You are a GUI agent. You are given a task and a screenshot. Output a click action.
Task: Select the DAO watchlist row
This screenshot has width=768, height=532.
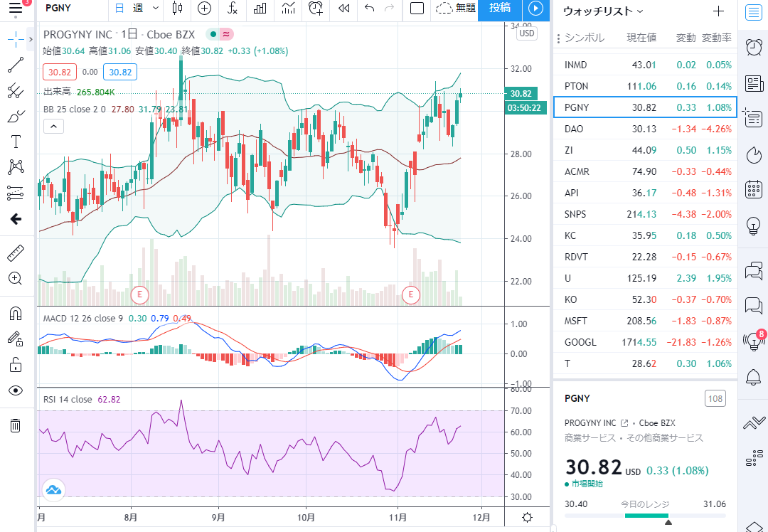pos(645,129)
